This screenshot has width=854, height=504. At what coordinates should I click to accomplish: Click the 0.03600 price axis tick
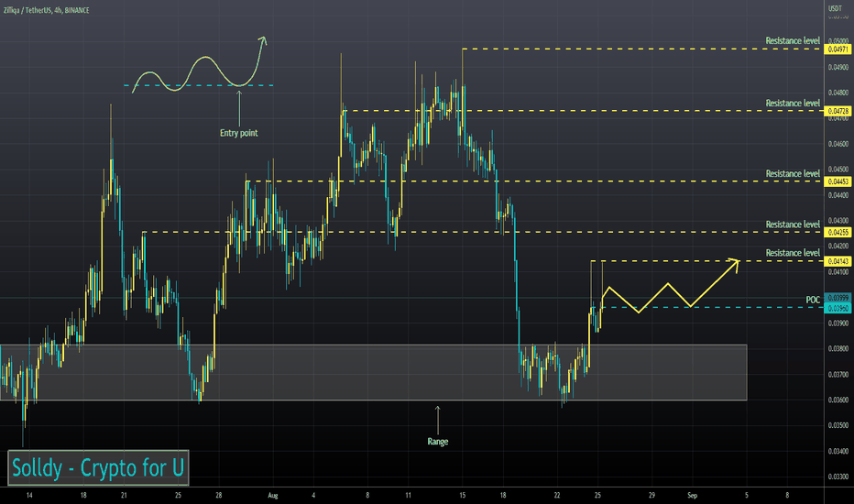(838, 400)
